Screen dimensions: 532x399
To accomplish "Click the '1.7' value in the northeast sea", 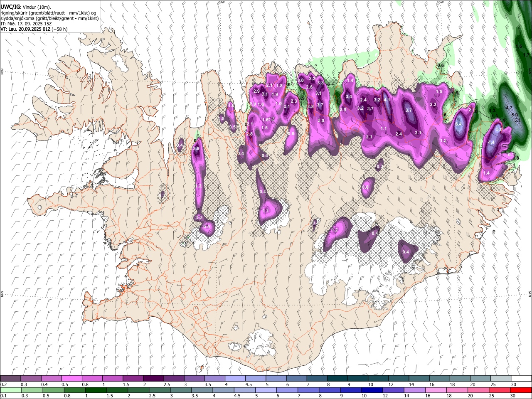I will (x=526, y=55).
